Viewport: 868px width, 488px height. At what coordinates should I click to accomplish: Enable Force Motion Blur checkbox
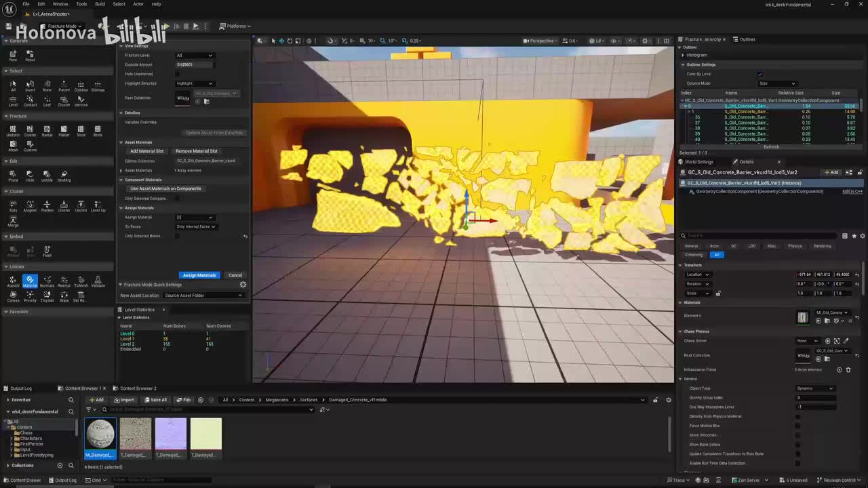pyautogui.click(x=797, y=426)
